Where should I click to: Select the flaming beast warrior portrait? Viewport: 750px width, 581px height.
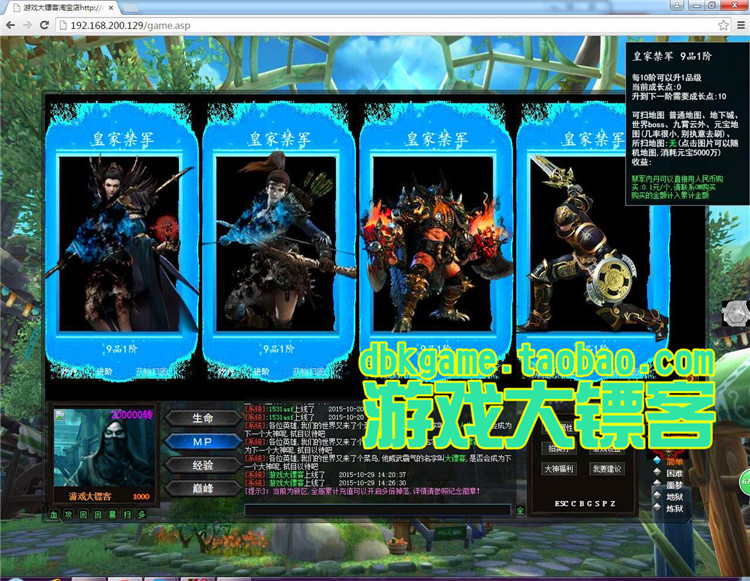(433, 243)
